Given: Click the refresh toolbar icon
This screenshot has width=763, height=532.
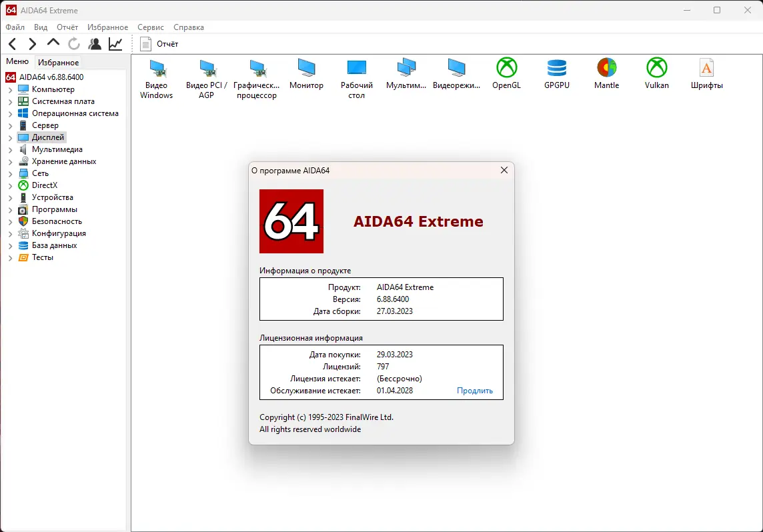Looking at the screenshot, I should pos(74,44).
